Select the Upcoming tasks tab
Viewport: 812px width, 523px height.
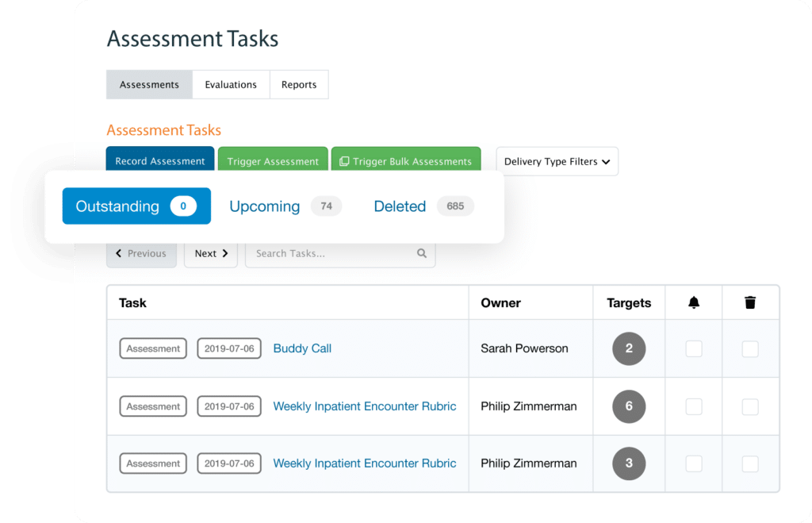point(285,206)
